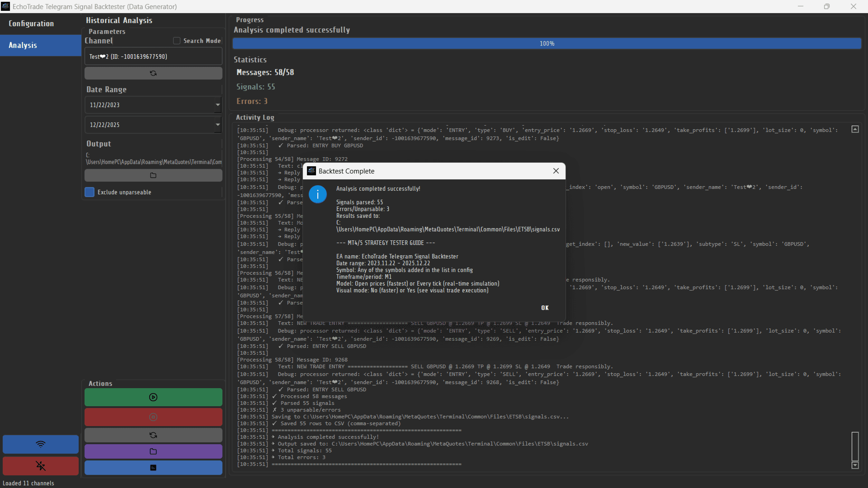Click the output path text under Output
This screenshot has height=488, width=868.
coord(154,159)
